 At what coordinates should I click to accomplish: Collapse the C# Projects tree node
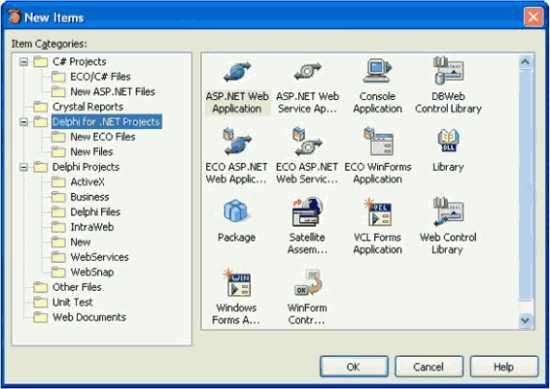pyautogui.click(x=24, y=62)
